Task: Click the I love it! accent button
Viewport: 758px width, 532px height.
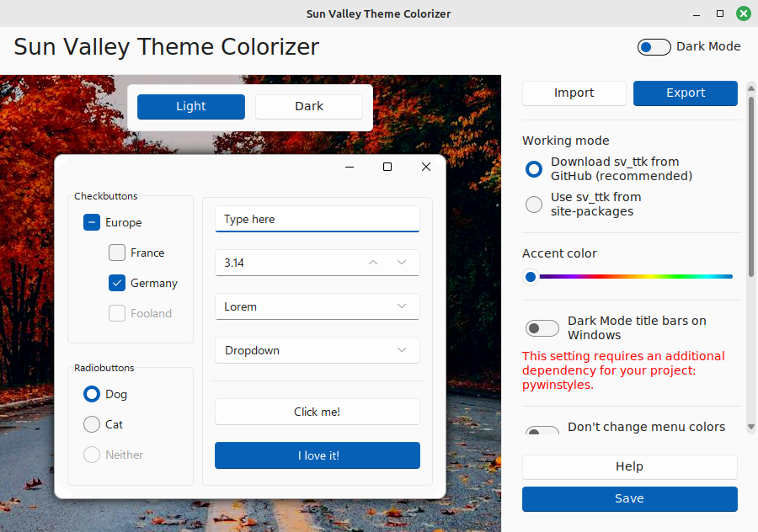Action: coord(318,455)
